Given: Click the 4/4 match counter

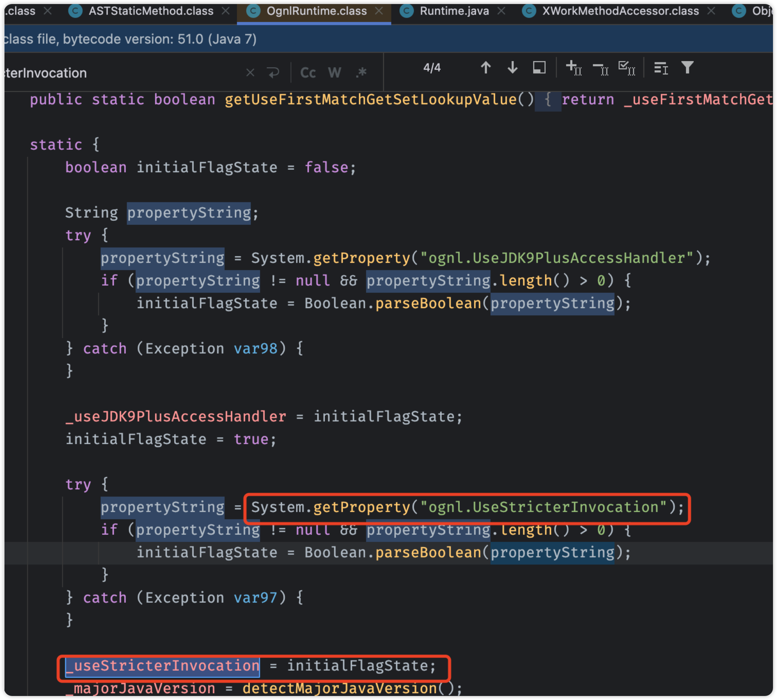Looking at the screenshot, I should click(432, 68).
